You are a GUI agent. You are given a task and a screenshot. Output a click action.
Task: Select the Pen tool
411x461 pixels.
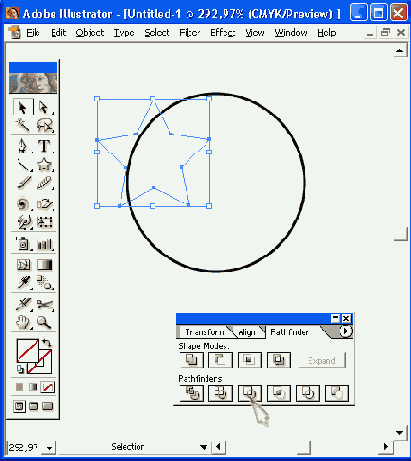tap(23, 146)
